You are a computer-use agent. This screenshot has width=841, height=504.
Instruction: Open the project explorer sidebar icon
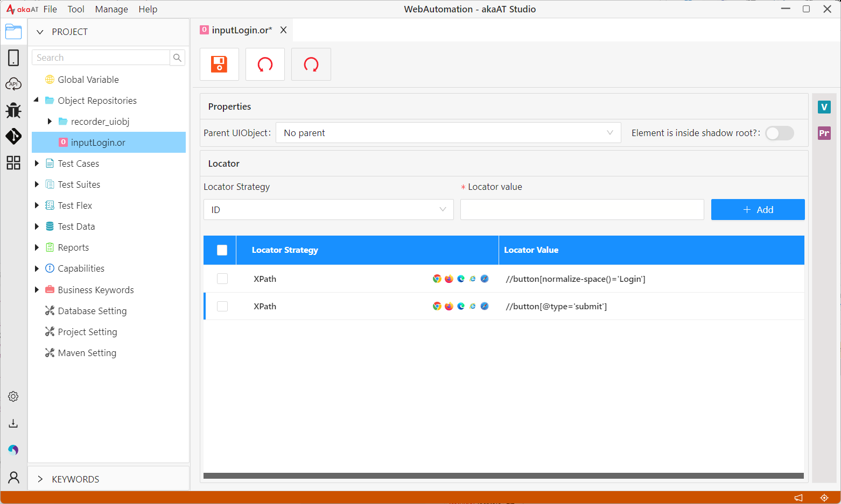tap(13, 32)
